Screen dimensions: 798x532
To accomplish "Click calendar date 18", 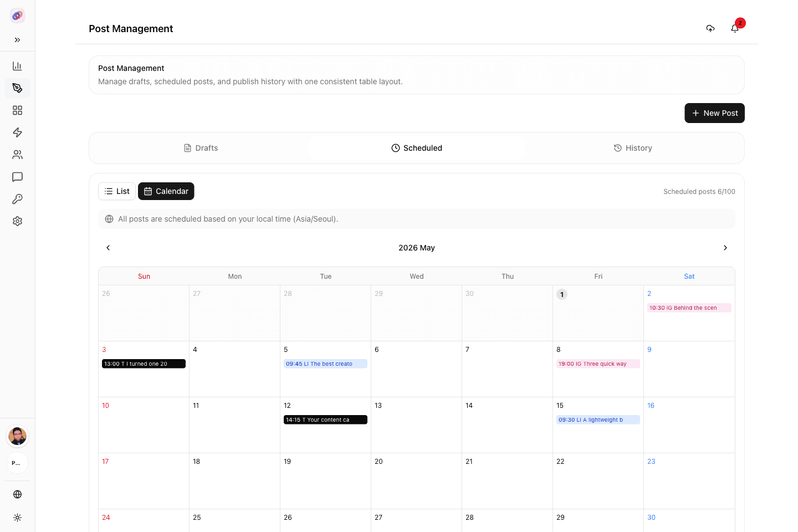I will [196, 462].
